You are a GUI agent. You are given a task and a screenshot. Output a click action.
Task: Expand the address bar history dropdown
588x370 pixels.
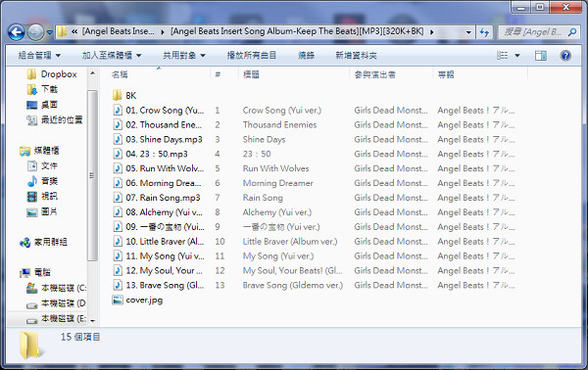(468, 32)
